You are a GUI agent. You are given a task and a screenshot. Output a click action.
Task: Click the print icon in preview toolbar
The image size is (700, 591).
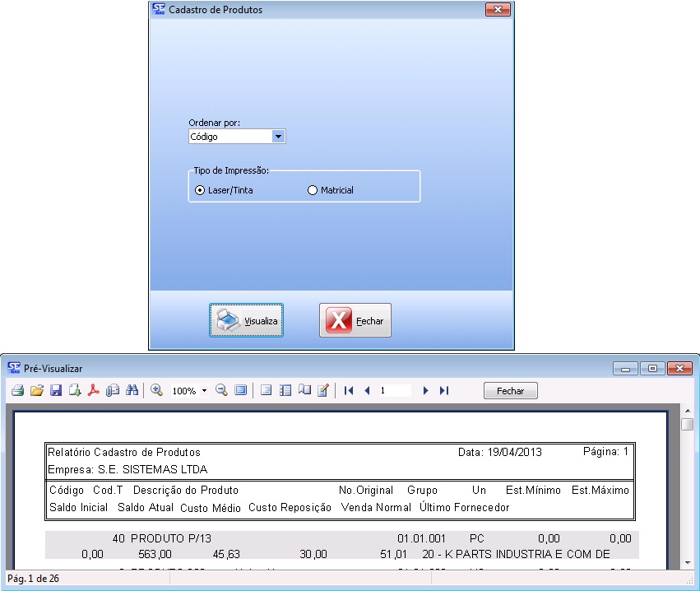point(16,391)
